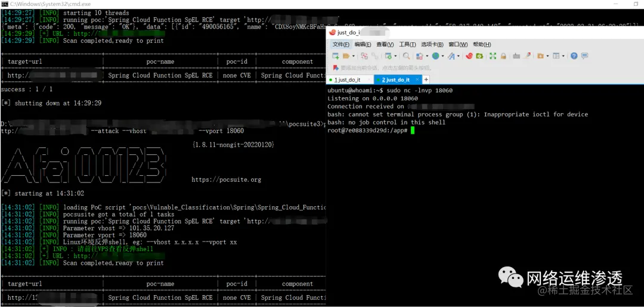Click the highlighter pen icon in toolbar
Screen dimensions: 644x307
(x=527, y=56)
